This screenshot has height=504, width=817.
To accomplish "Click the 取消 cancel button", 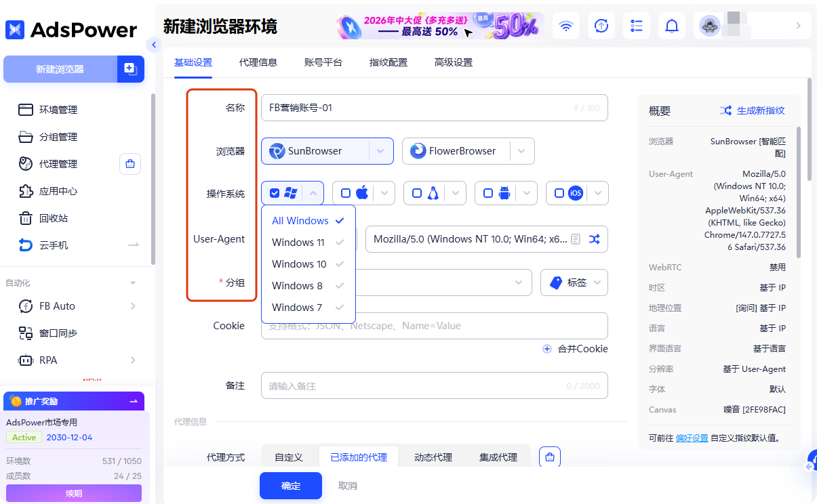I will pos(348,486).
